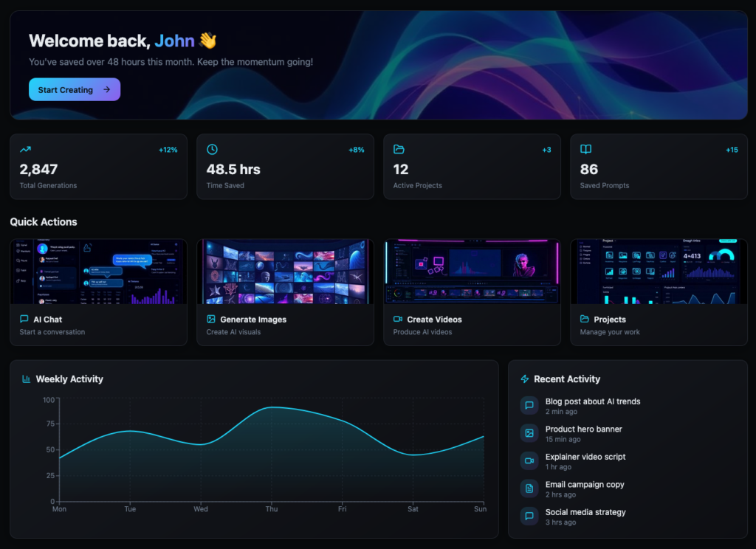756x549 pixels.
Task: Open the 'Social media strategy' activity entry
Action: [x=585, y=512]
